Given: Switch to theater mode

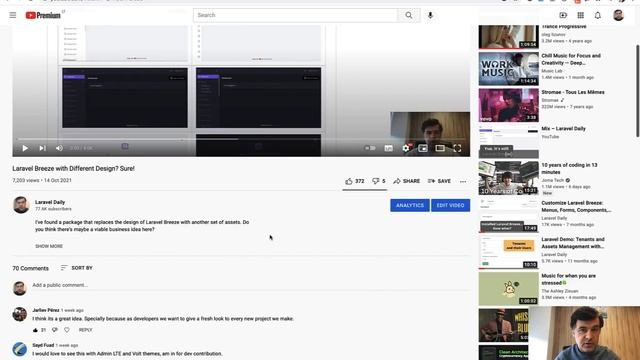Looking at the screenshot, I should click(x=440, y=148).
